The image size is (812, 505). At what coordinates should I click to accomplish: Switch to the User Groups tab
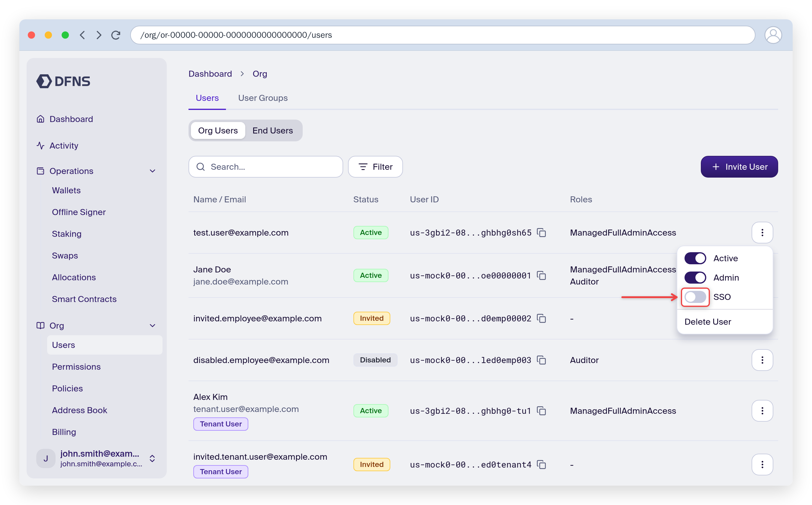point(263,98)
